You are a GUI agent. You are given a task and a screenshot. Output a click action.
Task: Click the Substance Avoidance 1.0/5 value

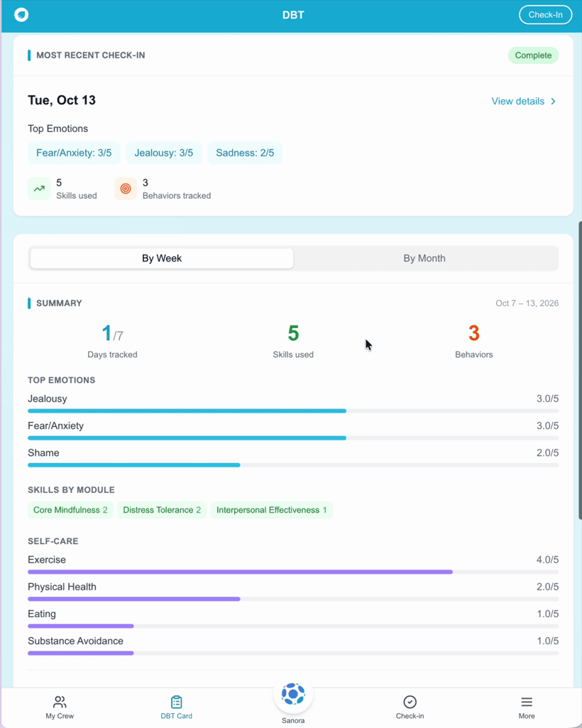547,641
